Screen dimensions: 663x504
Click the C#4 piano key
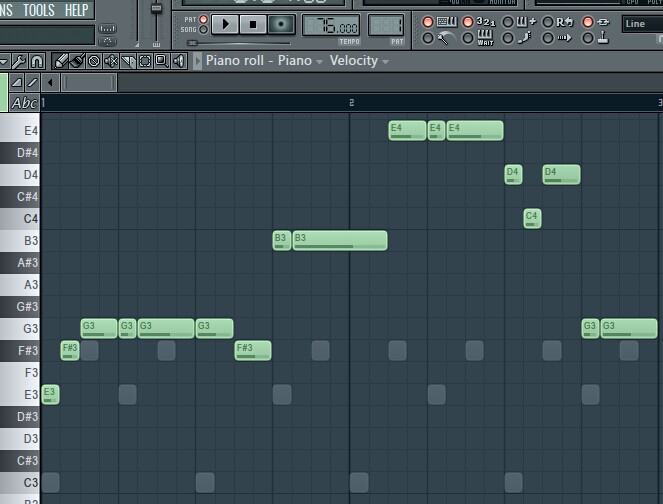click(20, 197)
